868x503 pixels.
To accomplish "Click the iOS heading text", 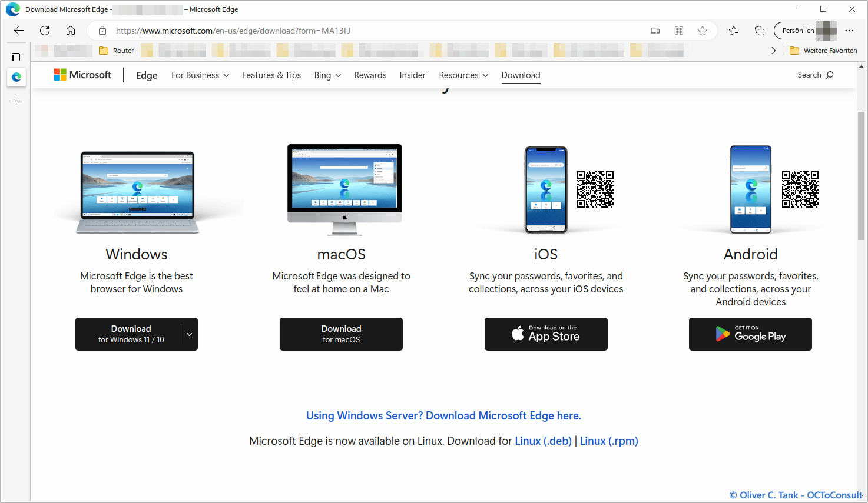I will point(546,254).
